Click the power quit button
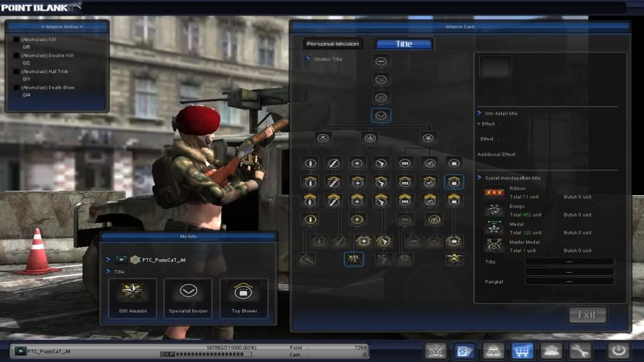Screen dimensions: 644x362 click(619, 351)
